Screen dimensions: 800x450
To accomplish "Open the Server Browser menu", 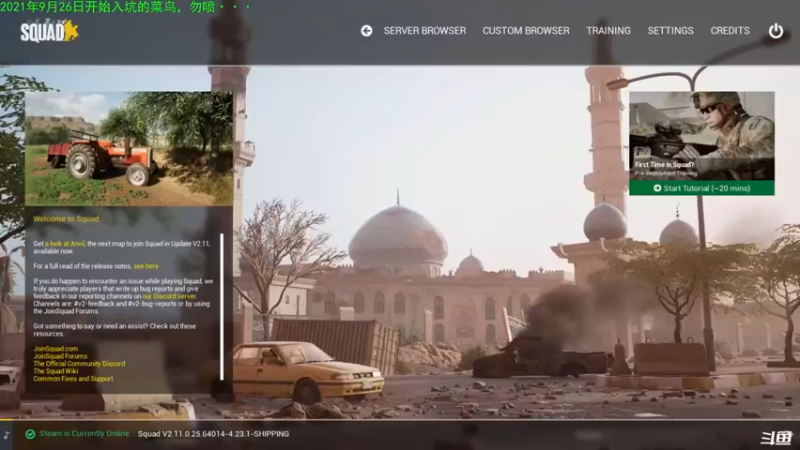I will tap(424, 31).
